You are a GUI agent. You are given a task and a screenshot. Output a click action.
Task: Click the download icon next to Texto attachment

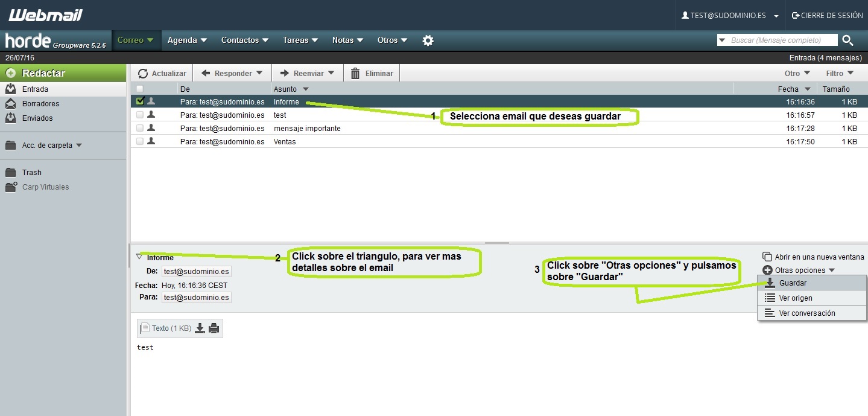(199, 328)
